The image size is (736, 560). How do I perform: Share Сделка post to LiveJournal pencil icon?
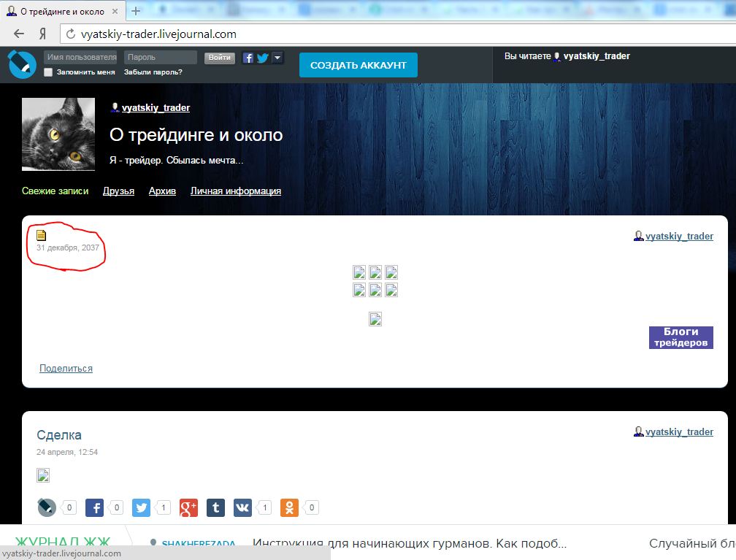(47, 507)
